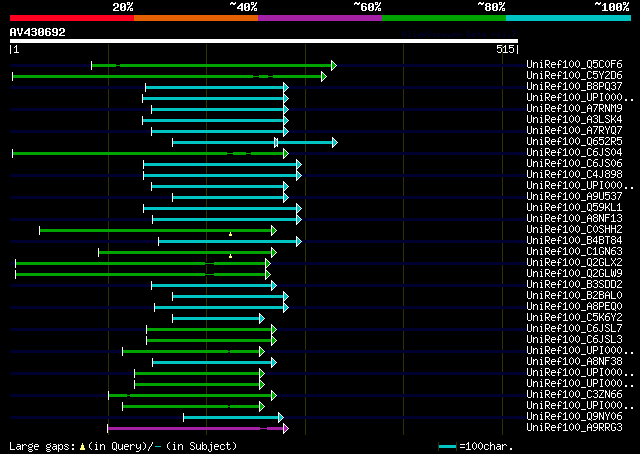
Task: Click the red 20% identity legend segment
Action: pyautogui.click(x=72, y=18)
